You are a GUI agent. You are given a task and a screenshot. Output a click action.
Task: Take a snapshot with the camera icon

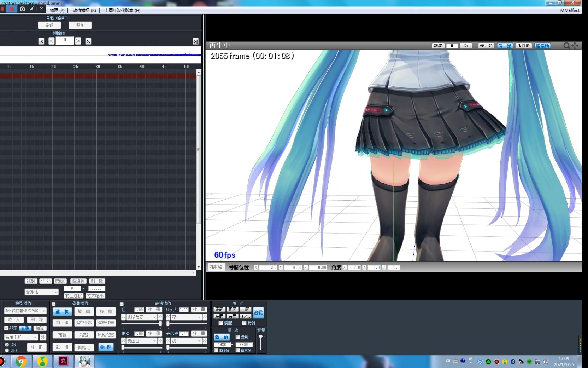click(x=22, y=9)
